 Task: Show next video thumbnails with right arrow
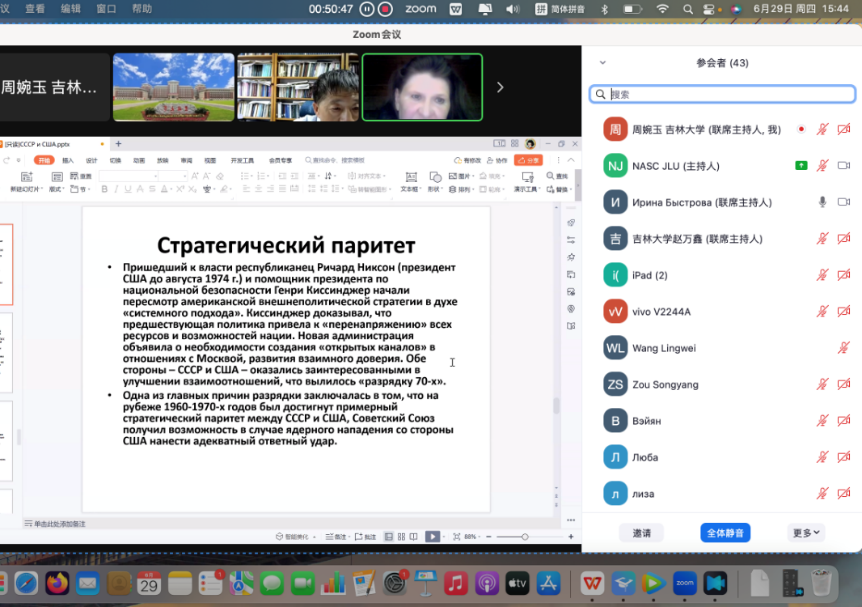click(x=500, y=87)
